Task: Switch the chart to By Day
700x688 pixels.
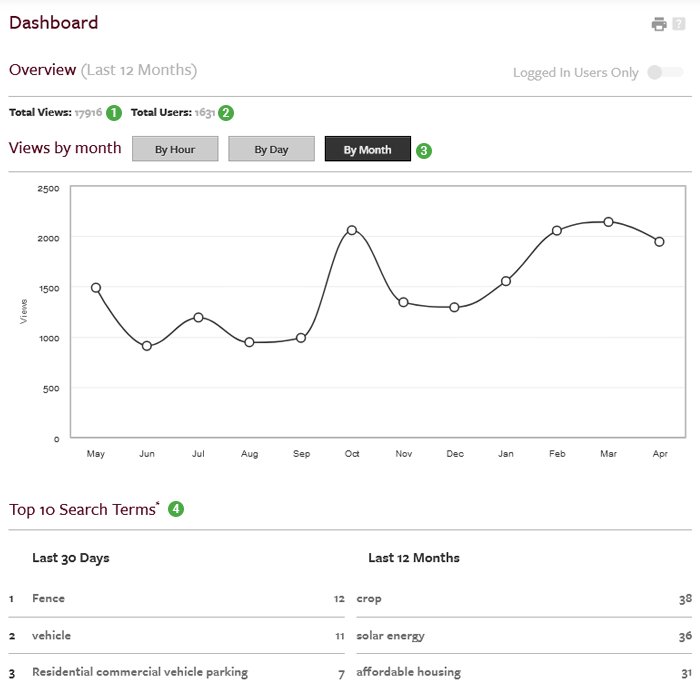Action: (x=271, y=149)
